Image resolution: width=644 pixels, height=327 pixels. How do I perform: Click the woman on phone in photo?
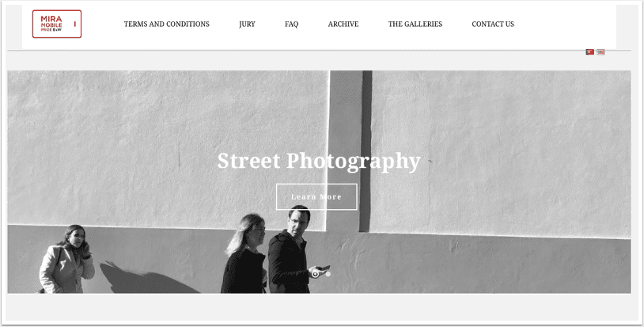[66, 259]
